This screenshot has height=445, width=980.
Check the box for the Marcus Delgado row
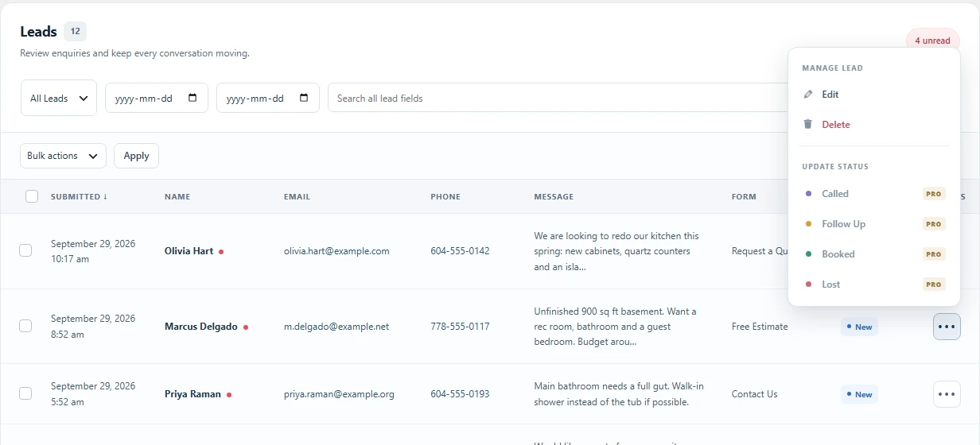coord(25,326)
